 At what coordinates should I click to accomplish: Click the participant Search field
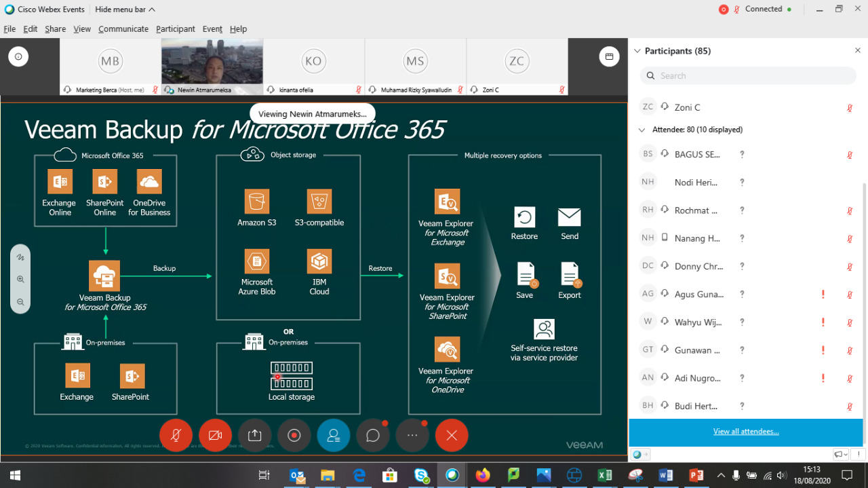pyautogui.click(x=748, y=76)
